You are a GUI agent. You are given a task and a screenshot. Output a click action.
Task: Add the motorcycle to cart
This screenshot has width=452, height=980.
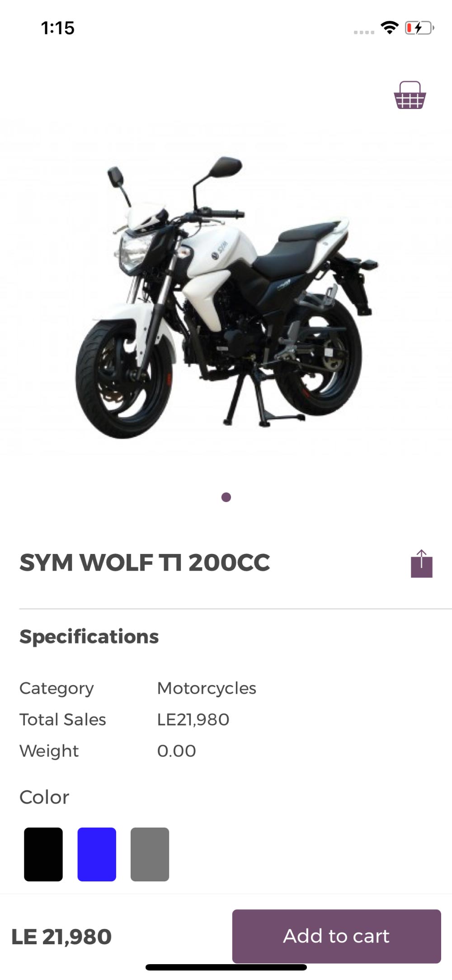[337, 936]
